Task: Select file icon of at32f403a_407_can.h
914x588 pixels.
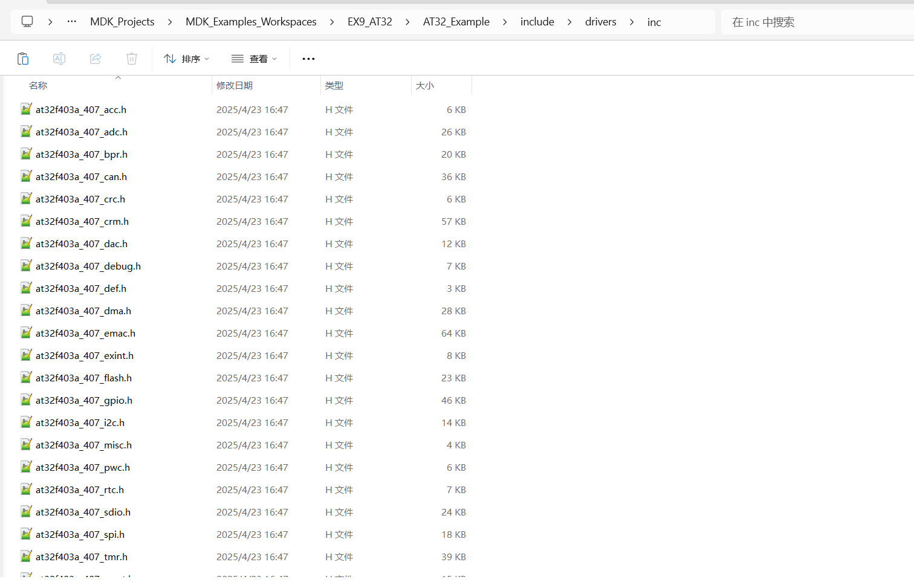Action: point(26,176)
